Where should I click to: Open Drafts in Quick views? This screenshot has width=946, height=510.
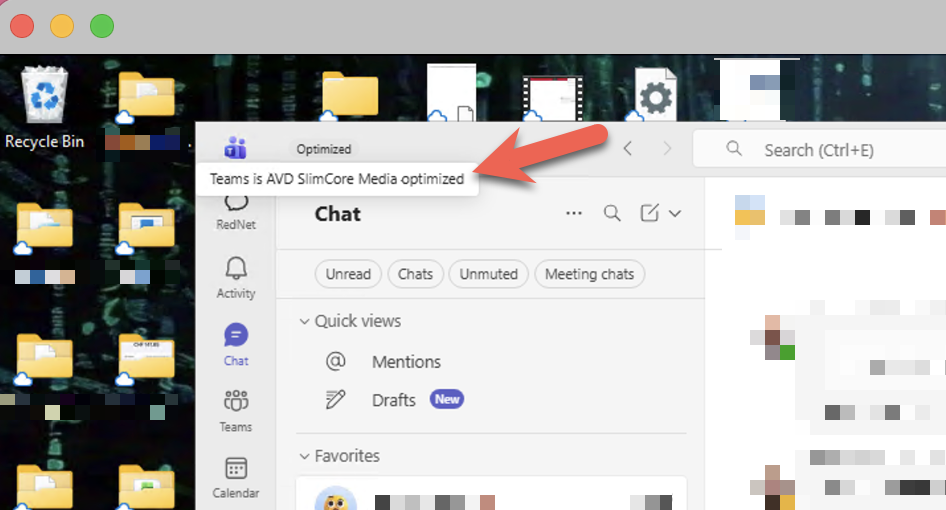393,400
